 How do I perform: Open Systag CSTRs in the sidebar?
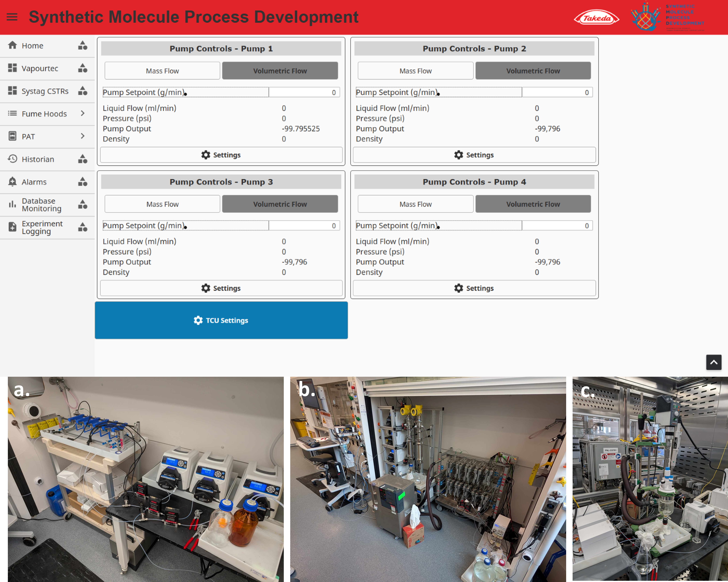tap(45, 91)
